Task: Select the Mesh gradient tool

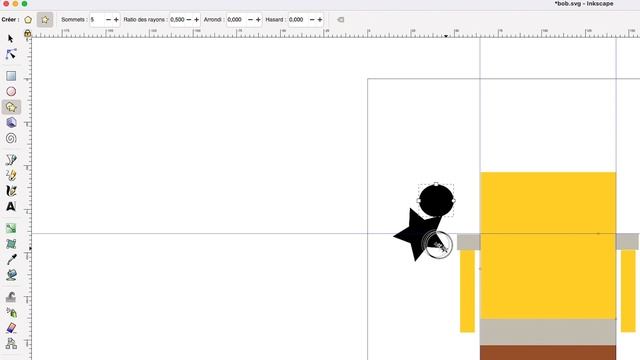Action: [11, 244]
